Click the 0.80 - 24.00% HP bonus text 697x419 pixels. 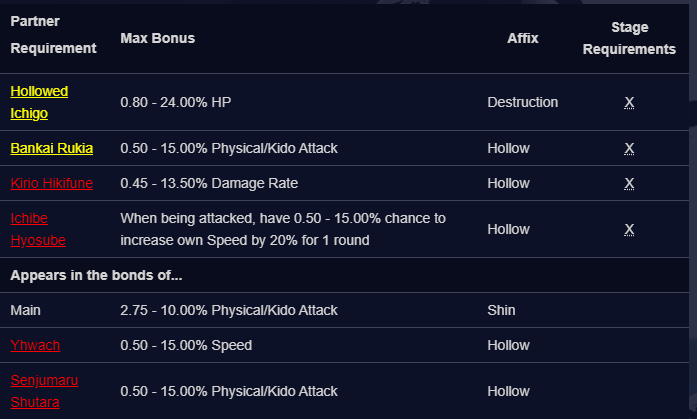(176, 102)
